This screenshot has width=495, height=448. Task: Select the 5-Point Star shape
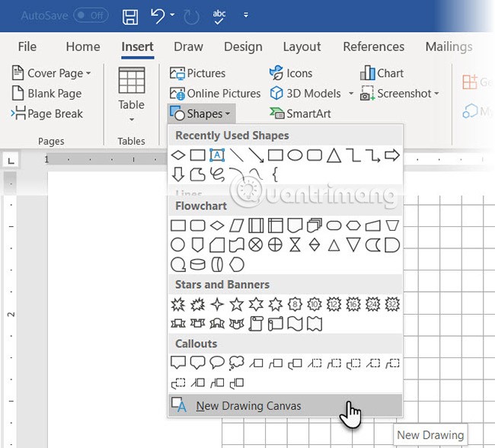coord(236,304)
